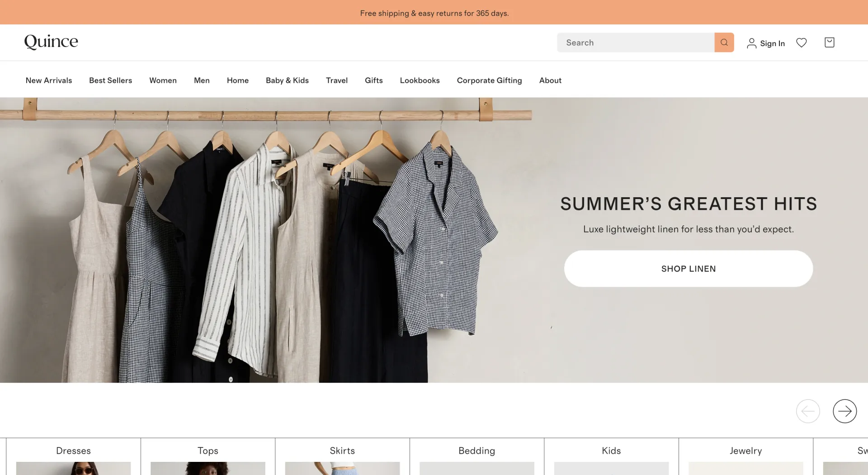Open the Men menu

coord(202,80)
